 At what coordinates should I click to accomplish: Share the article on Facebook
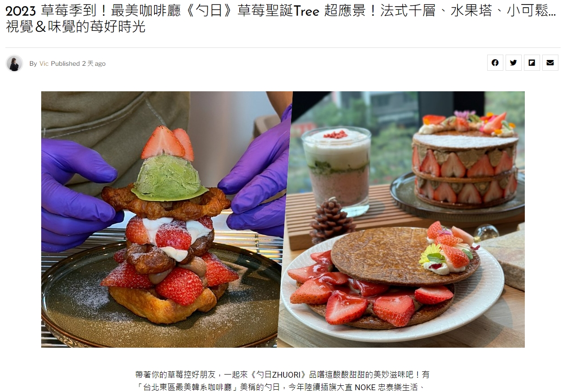tap(495, 63)
